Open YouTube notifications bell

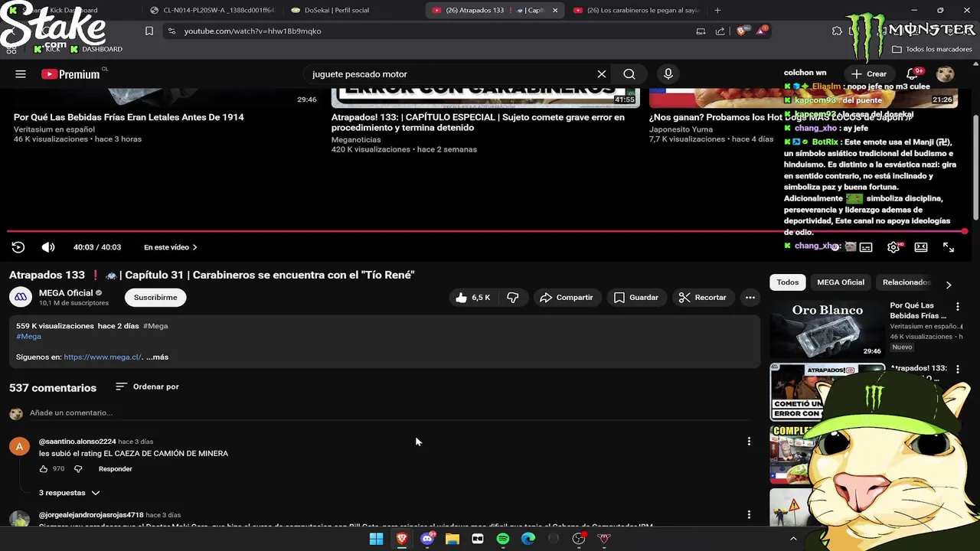point(913,74)
